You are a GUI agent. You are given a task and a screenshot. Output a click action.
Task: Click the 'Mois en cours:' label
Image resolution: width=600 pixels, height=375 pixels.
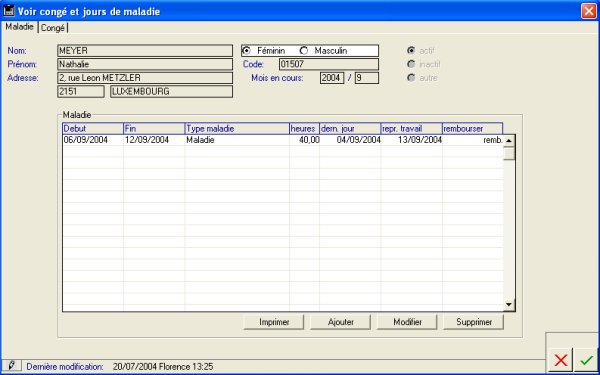(x=277, y=78)
